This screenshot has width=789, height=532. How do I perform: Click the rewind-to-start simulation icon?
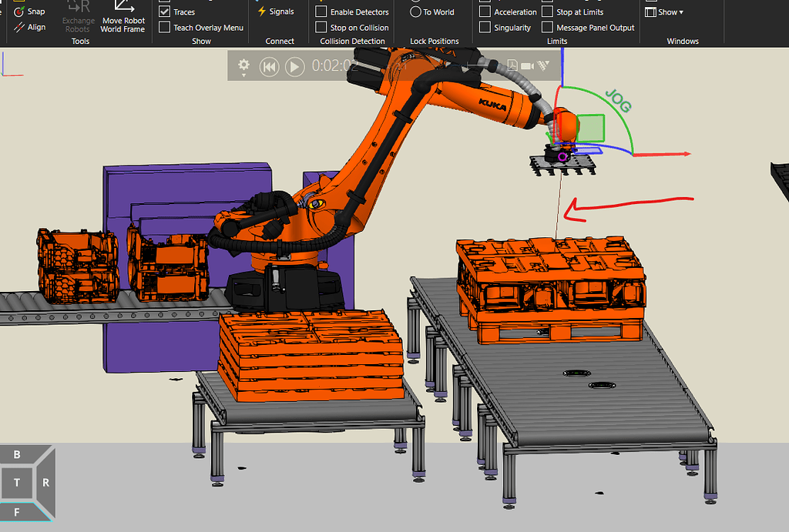pos(269,66)
